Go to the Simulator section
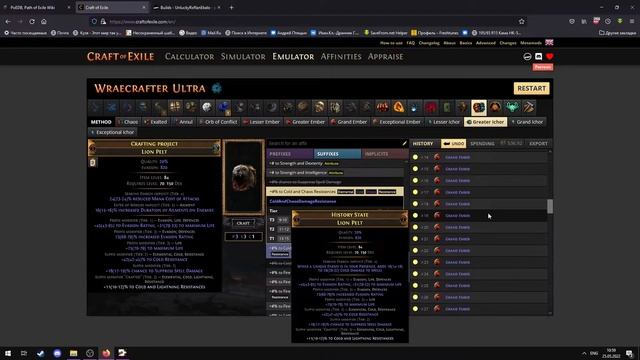The image size is (640, 360). pyautogui.click(x=243, y=57)
